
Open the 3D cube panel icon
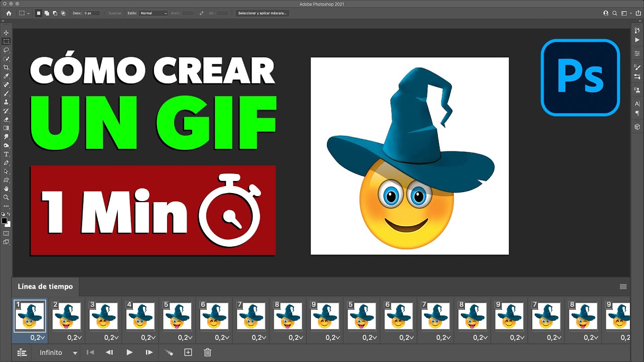pyautogui.click(x=637, y=127)
